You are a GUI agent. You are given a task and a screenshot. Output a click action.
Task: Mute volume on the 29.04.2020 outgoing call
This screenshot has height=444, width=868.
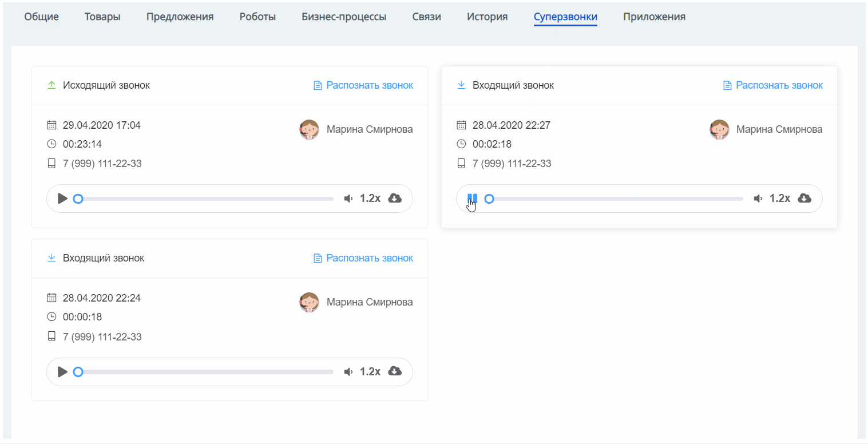[348, 199]
